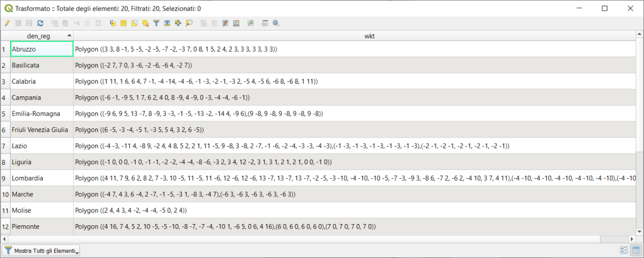Toggle move selection to top
Viewport: 644px width, 258px height.
[167, 23]
